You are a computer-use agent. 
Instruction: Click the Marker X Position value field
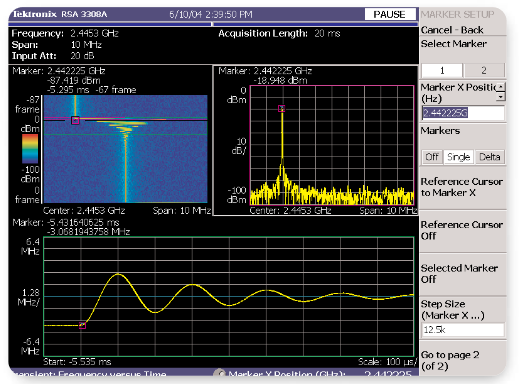coord(463,113)
